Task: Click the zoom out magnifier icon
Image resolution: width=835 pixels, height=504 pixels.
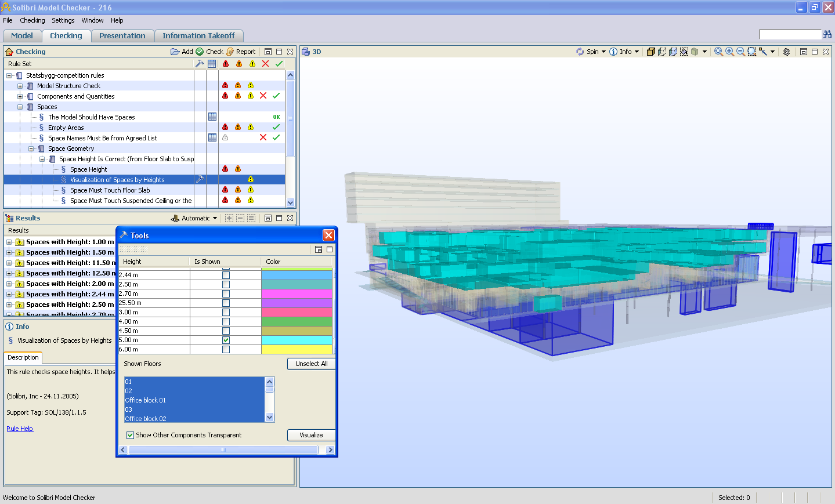Action: coord(741,52)
